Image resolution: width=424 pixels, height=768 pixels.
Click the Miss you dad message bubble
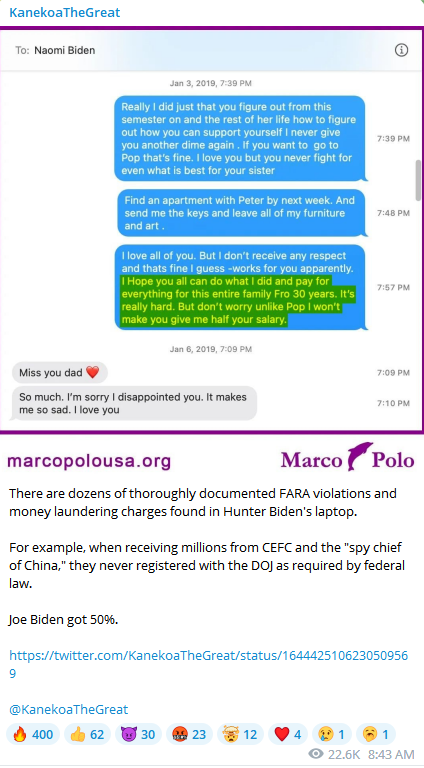pos(59,373)
